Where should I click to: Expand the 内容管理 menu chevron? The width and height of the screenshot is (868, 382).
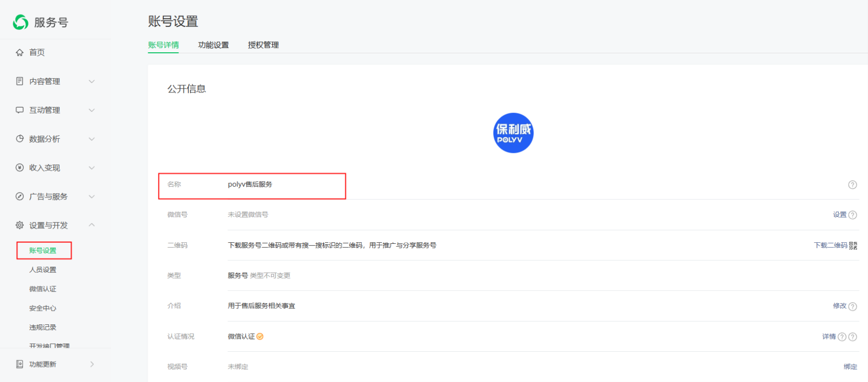[91, 81]
